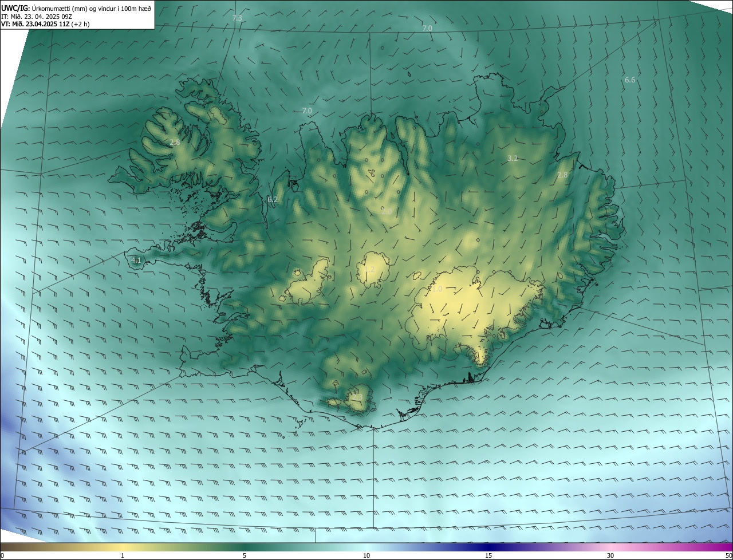
Task: Click the 2.3 value label
Action: click(357, 397)
